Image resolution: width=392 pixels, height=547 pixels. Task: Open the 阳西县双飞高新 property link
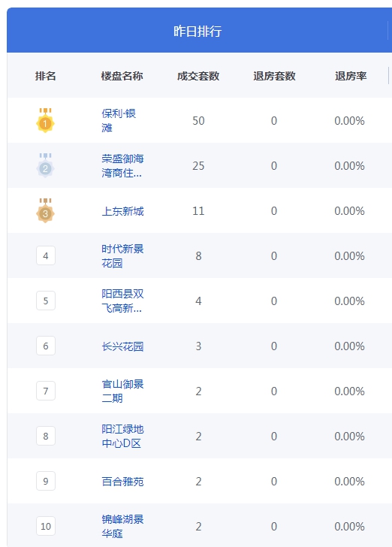(x=122, y=301)
